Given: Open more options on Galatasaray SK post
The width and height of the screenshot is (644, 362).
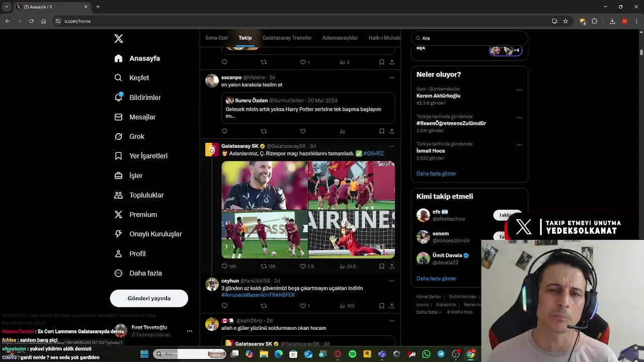Looking at the screenshot, I should tap(391, 146).
